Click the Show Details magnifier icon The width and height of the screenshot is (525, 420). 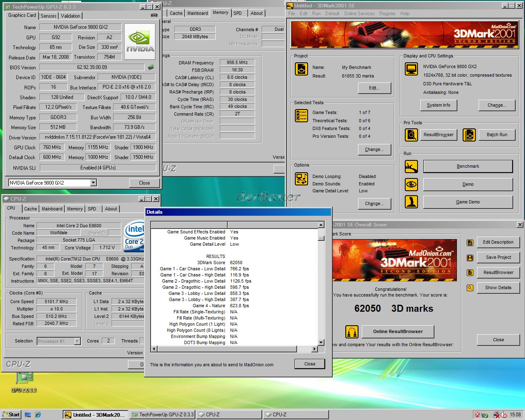point(470,288)
